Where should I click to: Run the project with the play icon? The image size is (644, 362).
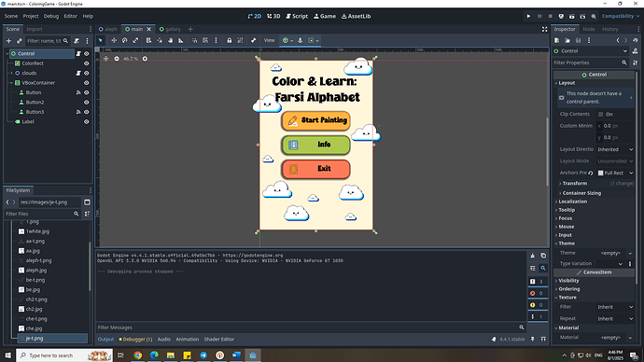tap(528, 17)
